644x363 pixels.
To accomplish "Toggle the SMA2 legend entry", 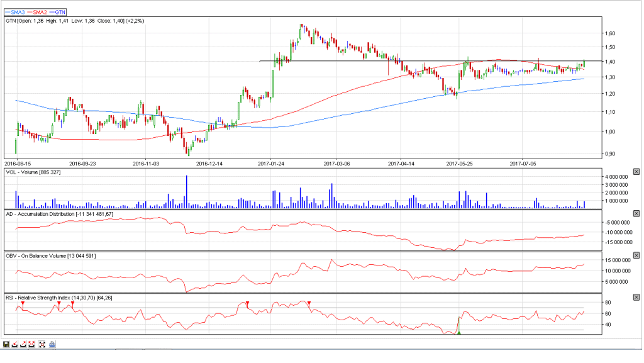I will coord(37,12).
